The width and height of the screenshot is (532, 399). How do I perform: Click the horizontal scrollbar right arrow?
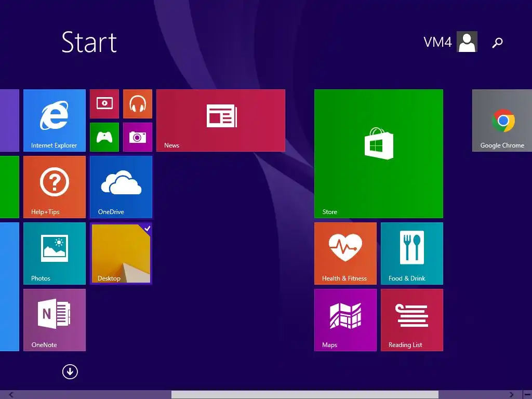(512, 395)
